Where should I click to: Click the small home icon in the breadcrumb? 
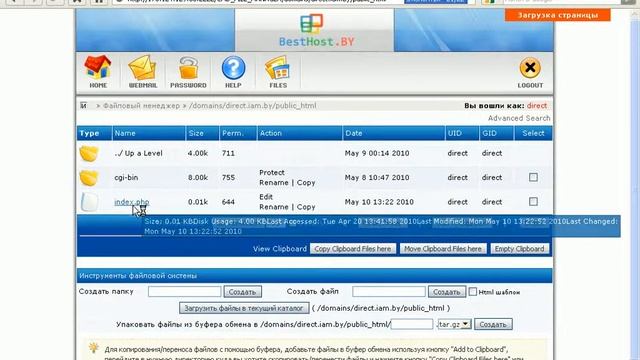pyautogui.click(x=83, y=105)
